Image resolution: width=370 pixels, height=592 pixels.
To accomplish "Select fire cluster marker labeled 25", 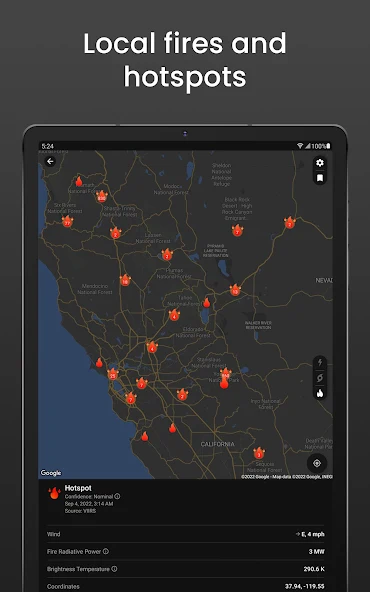I will click(113, 374).
